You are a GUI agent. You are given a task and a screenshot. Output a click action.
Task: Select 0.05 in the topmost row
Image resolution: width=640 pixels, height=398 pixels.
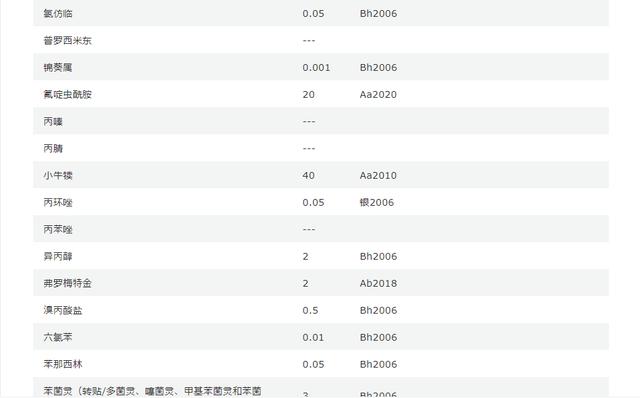(313, 13)
